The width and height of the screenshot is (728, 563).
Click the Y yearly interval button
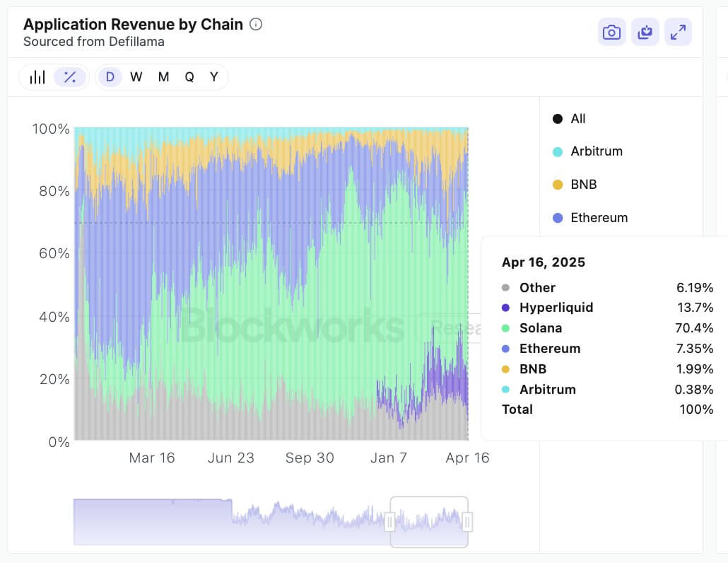point(213,76)
